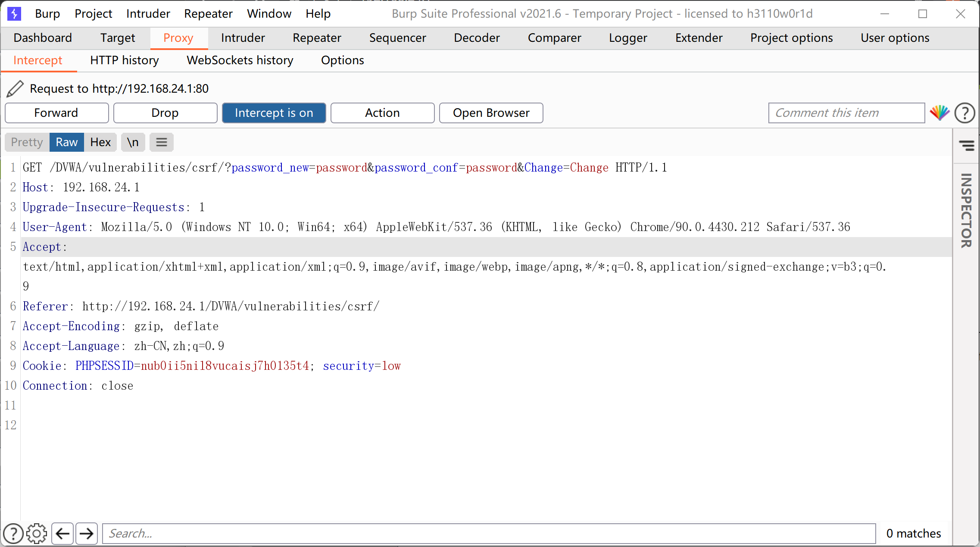This screenshot has height=547, width=980.
Task: Open the Repeater menu in menu bar
Action: (x=208, y=14)
